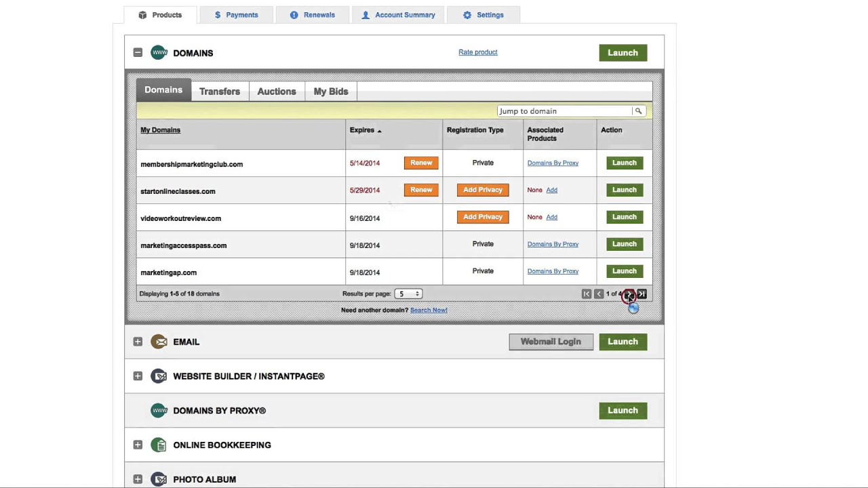Viewport: 868px width, 488px height.
Task: Click the Webmail Login button
Action: click(x=551, y=342)
